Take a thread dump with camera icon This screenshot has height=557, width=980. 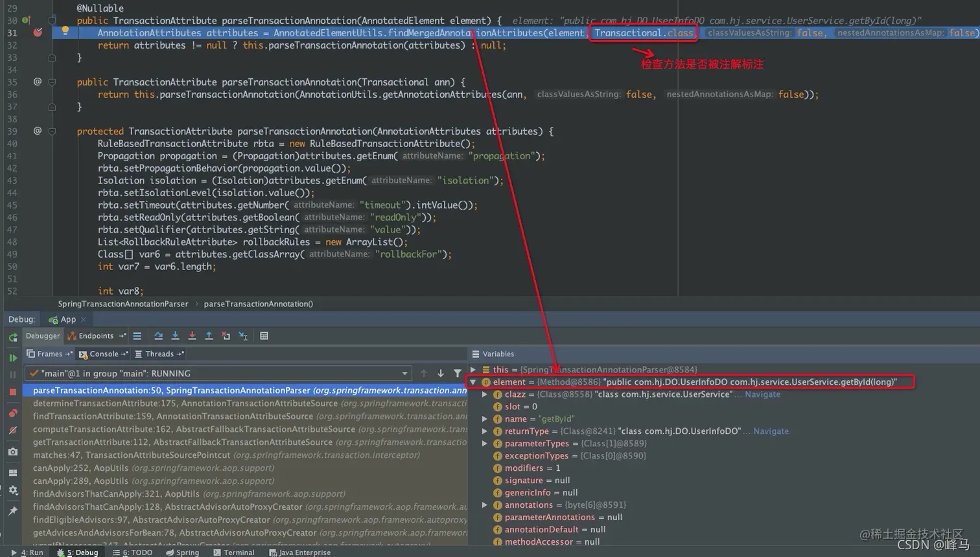(x=13, y=451)
